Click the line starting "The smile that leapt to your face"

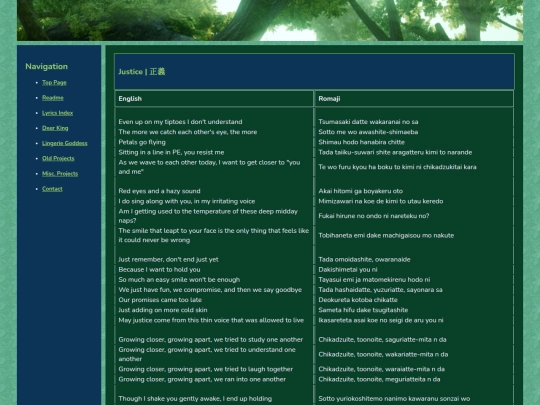(214, 236)
